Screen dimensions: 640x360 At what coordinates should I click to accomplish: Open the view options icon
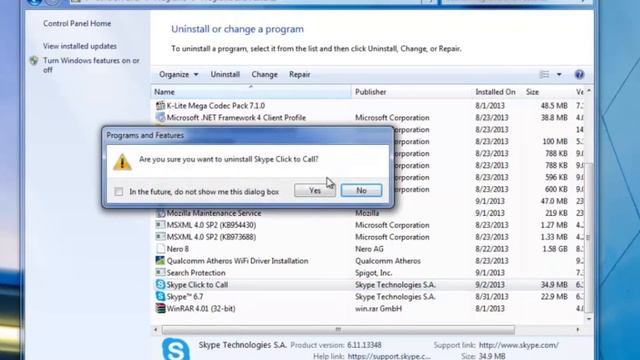point(544,75)
